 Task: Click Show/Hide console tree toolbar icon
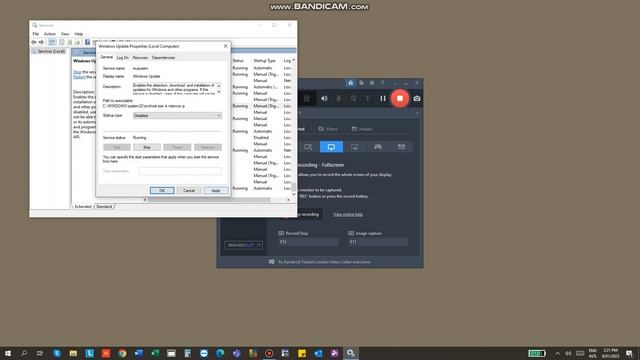[52, 42]
